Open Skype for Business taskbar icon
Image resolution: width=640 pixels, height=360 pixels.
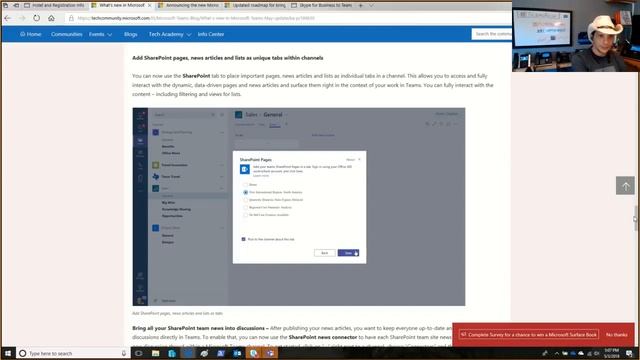point(253,353)
